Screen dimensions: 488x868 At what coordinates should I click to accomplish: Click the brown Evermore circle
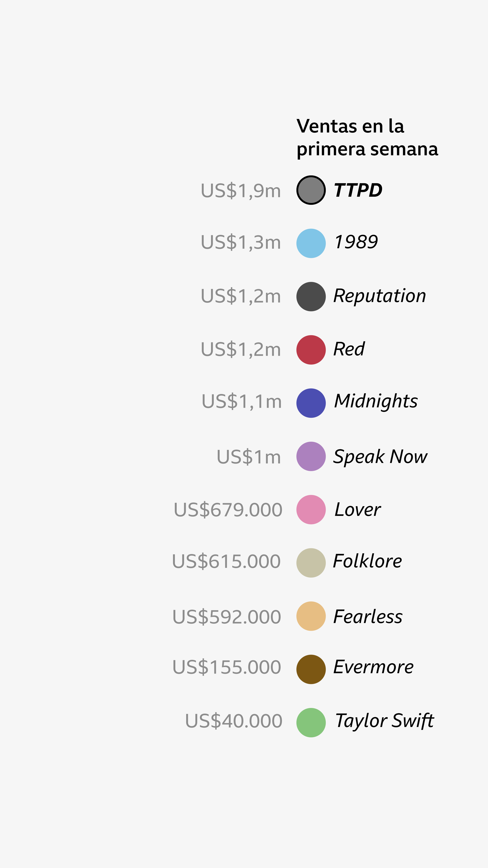(311, 669)
